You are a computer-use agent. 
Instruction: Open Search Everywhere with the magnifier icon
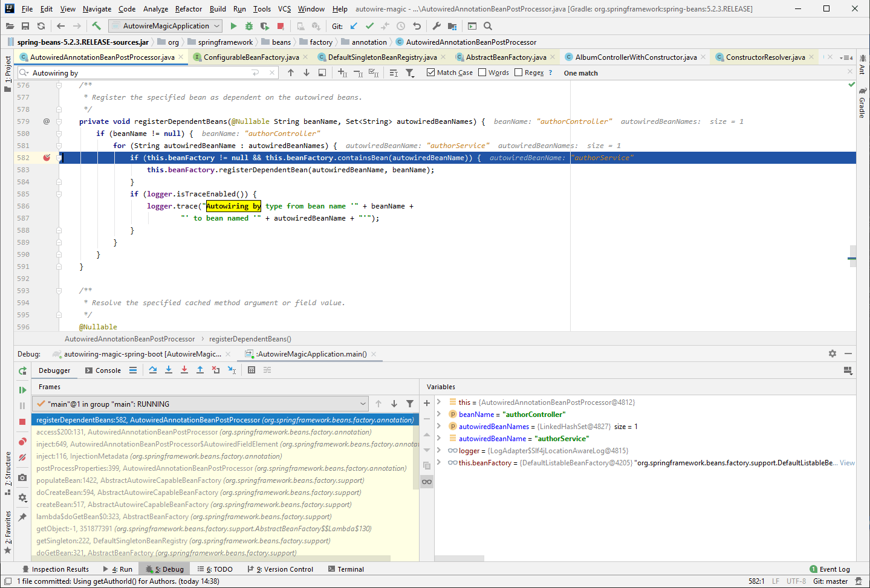pos(488,26)
